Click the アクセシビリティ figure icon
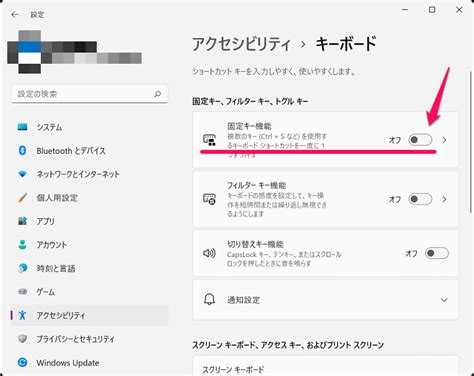474x376 pixels. click(22, 315)
